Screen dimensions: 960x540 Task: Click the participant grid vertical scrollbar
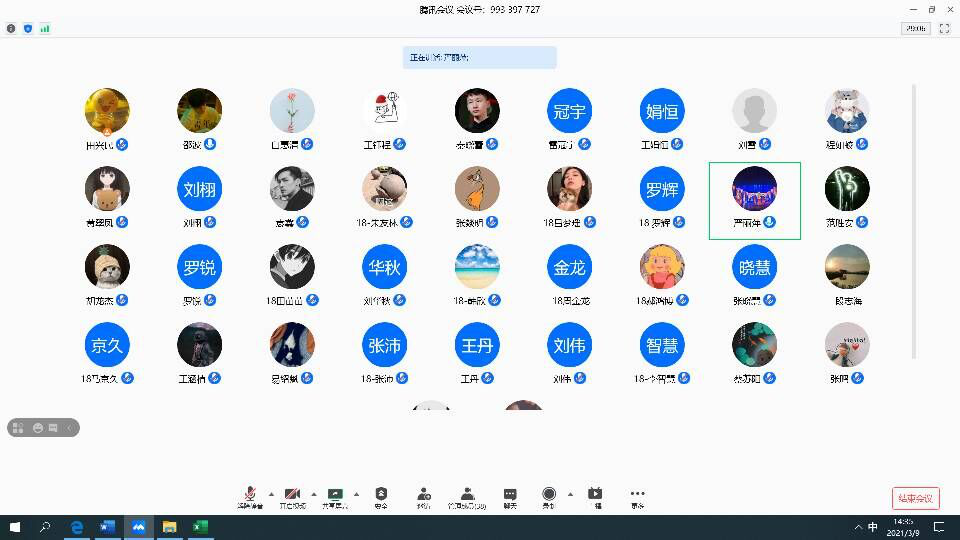914,220
